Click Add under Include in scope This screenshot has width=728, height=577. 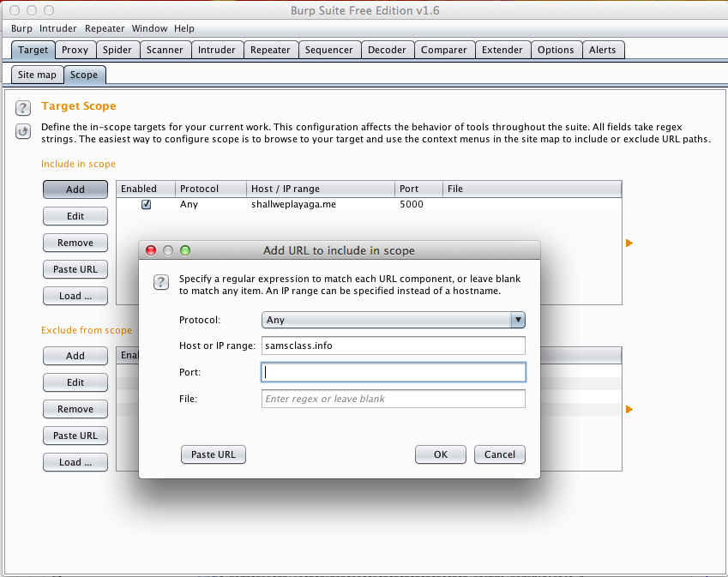click(75, 189)
